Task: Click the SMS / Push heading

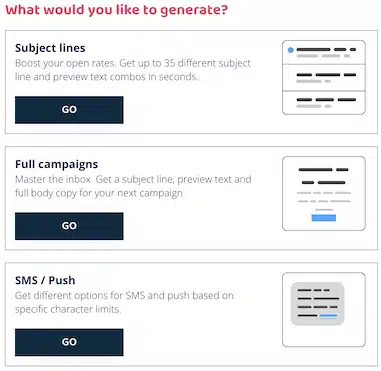Action: (45, 280)
